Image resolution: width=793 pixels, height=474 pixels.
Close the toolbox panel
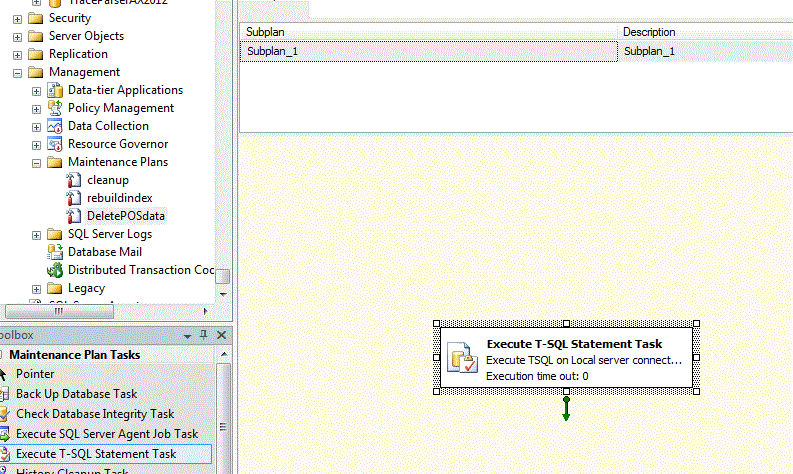point(221,335)
